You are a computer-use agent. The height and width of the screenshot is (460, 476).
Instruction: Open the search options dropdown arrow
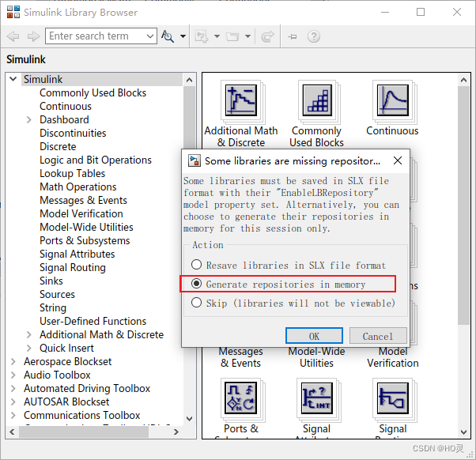point(183,36)
